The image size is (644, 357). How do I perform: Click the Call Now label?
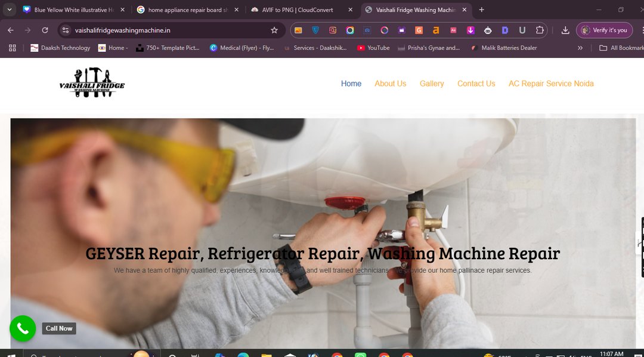point(59,328)
